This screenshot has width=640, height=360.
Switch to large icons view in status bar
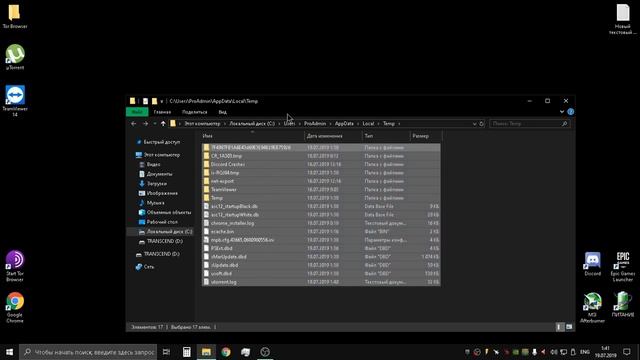(x=569, y=327)
